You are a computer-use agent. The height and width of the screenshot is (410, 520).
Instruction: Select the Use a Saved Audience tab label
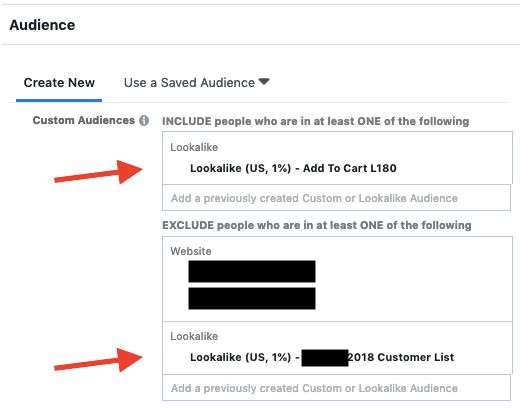tap(189, 83)
